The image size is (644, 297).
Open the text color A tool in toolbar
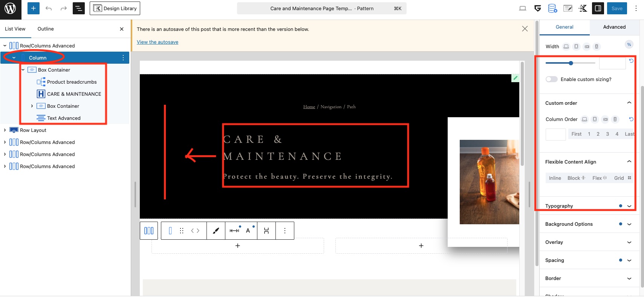[x=248, y=231]
